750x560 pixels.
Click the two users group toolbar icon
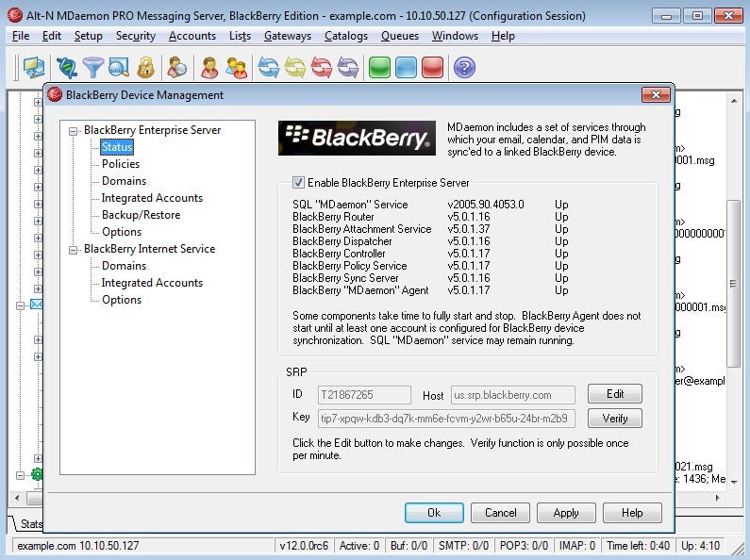[x=236, y=67]
